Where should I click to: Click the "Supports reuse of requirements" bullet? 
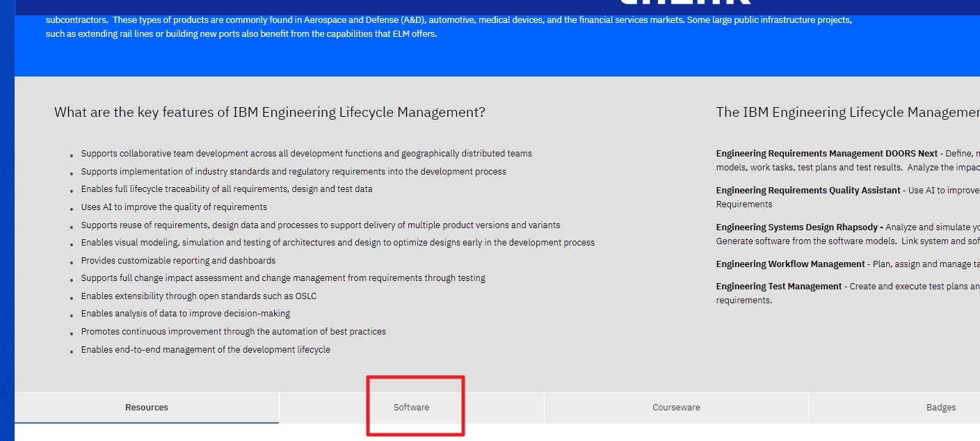tap(321, 225)
